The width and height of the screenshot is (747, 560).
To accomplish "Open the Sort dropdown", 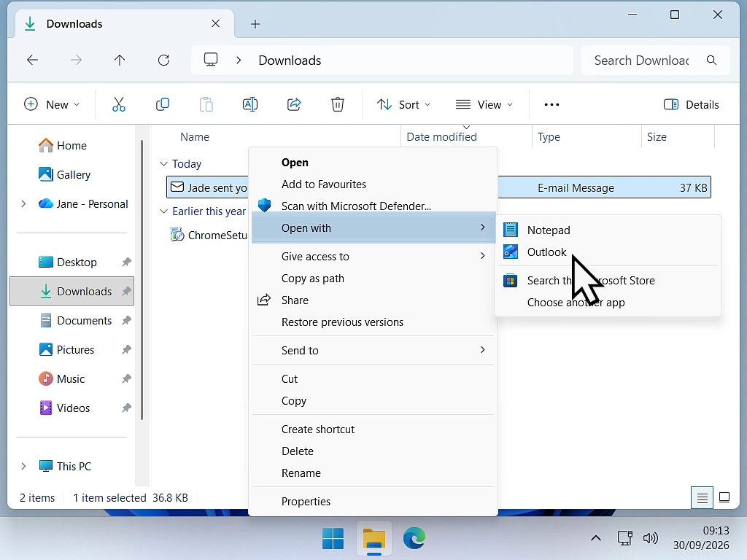I will 404,104.
